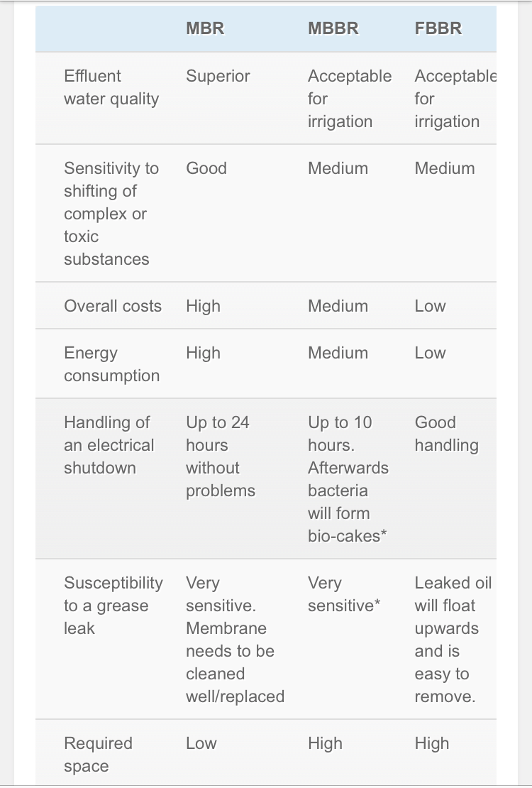Click the Superior cell under MBR

click(218, 76)
